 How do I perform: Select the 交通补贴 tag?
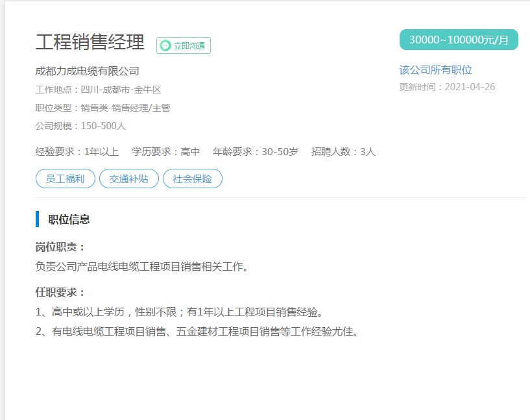tap(129, 179)
